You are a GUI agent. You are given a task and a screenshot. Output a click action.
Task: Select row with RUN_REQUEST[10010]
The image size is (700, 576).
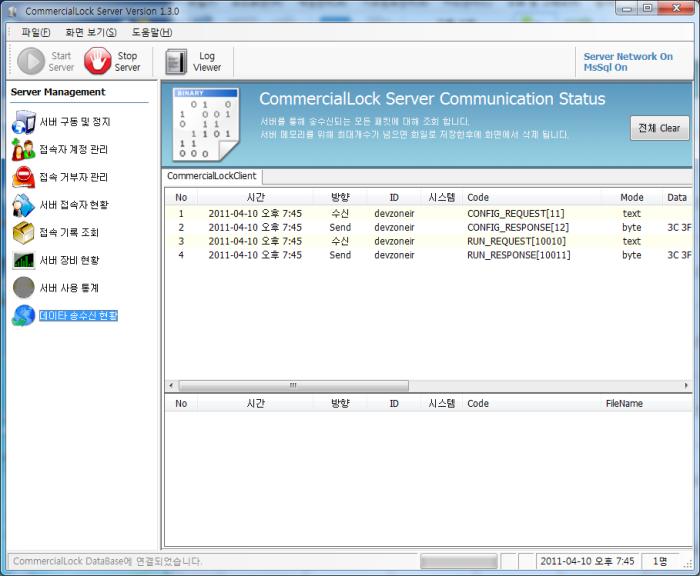point(429,241)
